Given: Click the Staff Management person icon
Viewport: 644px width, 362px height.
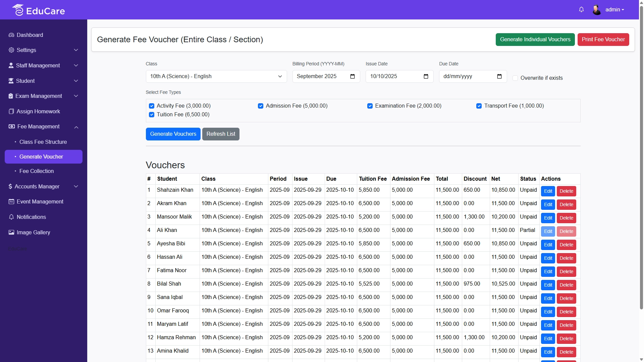Looking at the screenshot, I should [11, 65].
